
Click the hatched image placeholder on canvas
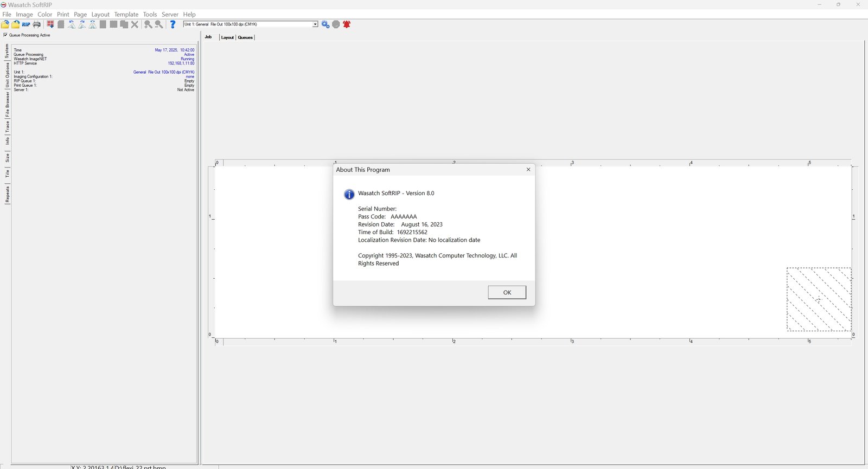(819, 299)
